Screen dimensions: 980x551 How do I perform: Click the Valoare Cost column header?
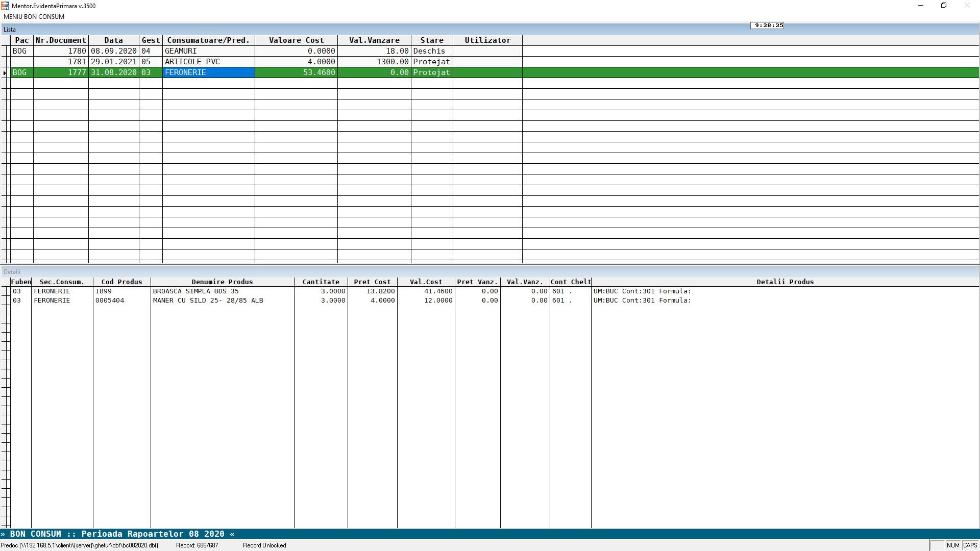point(296,40)
